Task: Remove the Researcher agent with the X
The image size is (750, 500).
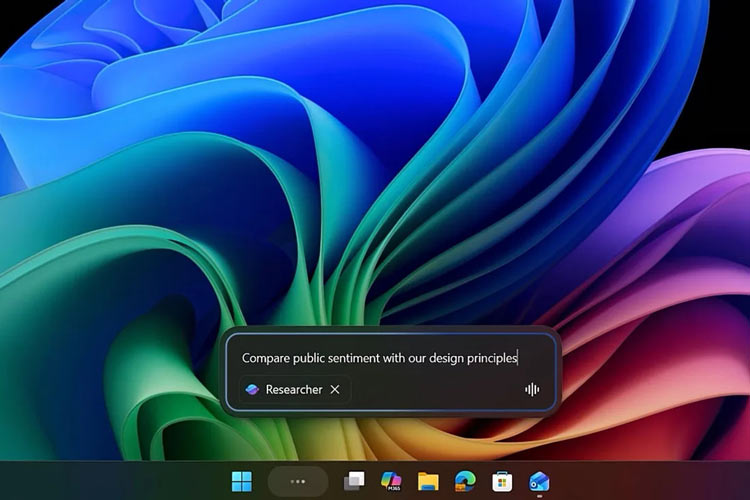Action: pyautogui.click(x=335, y=390)
